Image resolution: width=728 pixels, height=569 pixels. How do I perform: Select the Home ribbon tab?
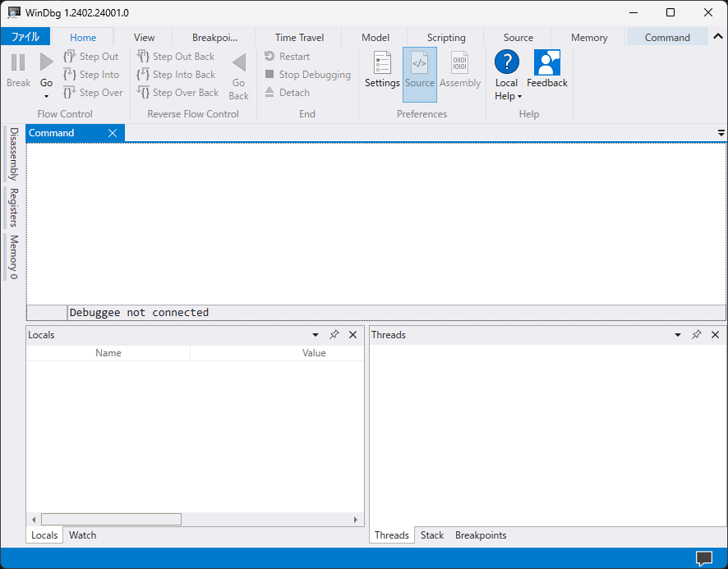[x=83, y=38]
